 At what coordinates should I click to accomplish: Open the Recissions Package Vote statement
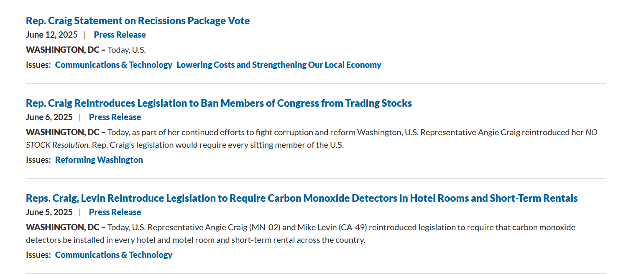click(138, 21)
